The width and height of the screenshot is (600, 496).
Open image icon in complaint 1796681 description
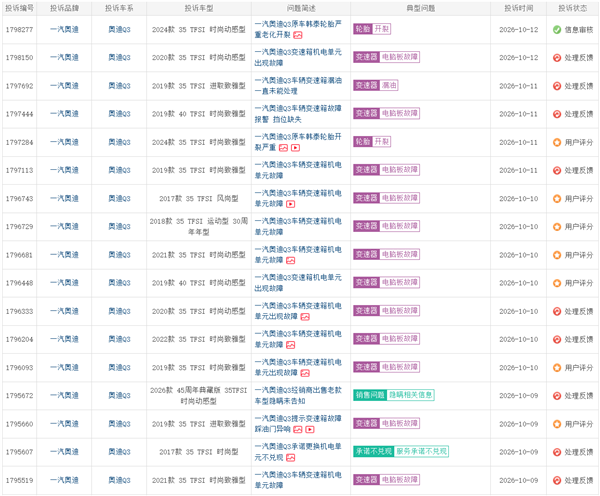[290, 261]
